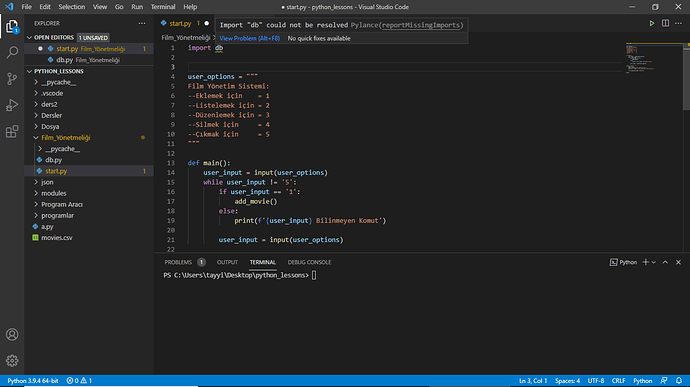Open new terminal launch profile dropdown
690x387 pixels.
click(654, 262)
